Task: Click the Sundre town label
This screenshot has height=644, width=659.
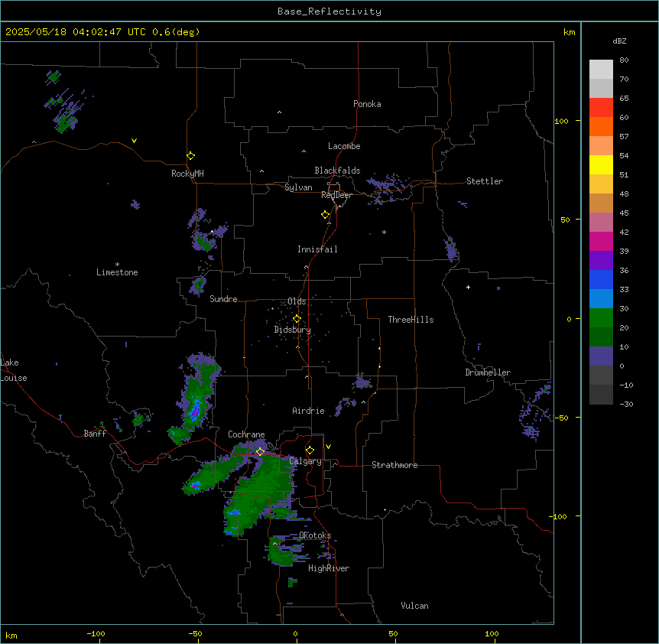Action: point(223,299)
